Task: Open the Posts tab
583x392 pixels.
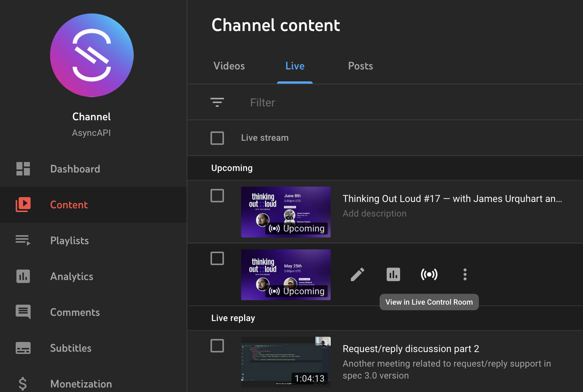Action: tap(361, 66)
